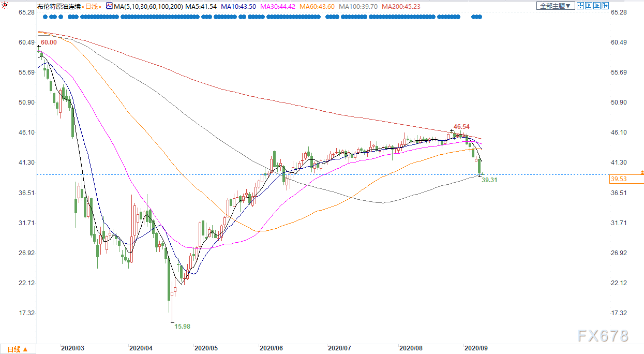The height and width of the screenshot is (354, 644).
Task: Click the 15.98 low price marker
Action: (182, 327)
